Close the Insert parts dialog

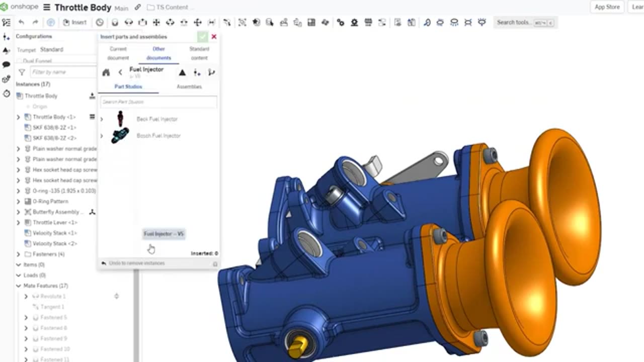[214, 37]
